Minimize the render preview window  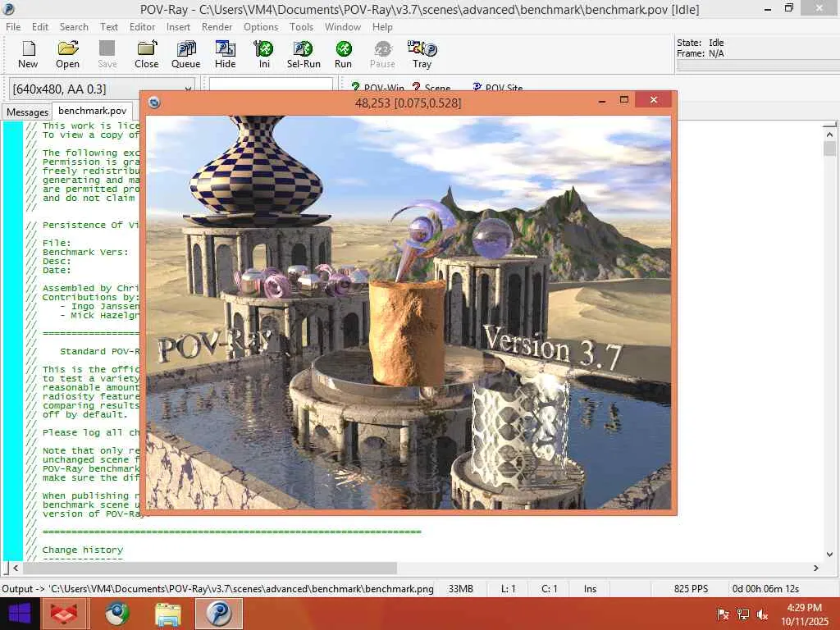click(601, 99)
